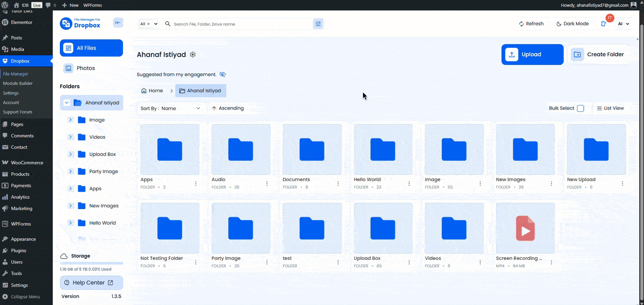Click the Upload button
This screenshot has width=644, height=305.
point(532,54)
